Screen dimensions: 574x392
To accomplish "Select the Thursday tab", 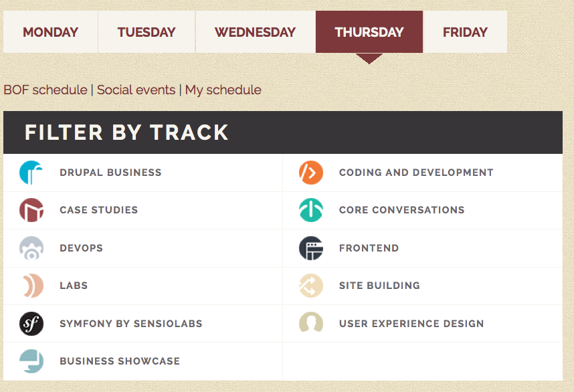I will 369,32.
